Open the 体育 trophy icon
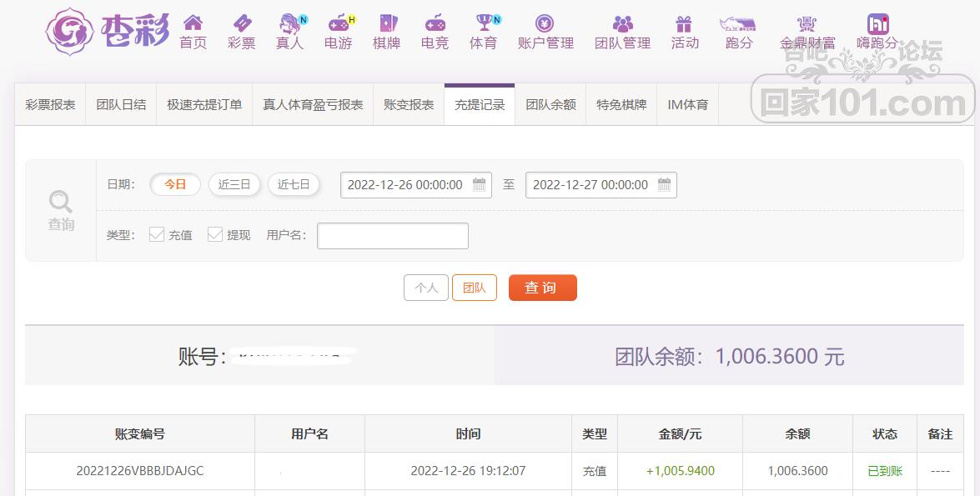Viewport: 980px width, 496px height. pos(484,23)
